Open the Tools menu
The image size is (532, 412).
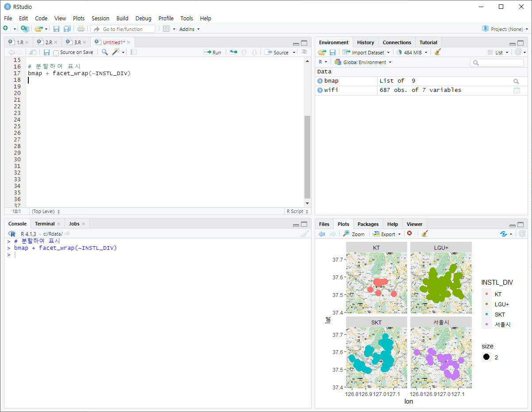click(x=187, y=18)
